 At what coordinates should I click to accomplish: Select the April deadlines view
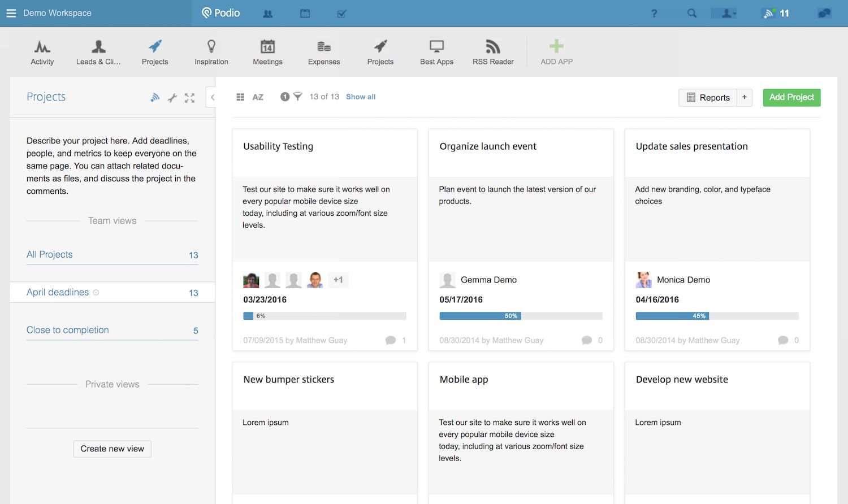[x=58, y=292]
